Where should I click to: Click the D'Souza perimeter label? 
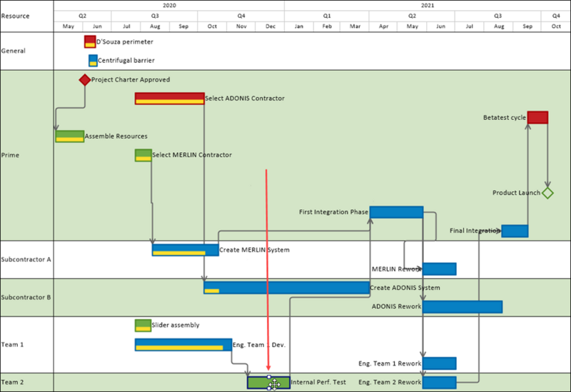pos(124,42)
